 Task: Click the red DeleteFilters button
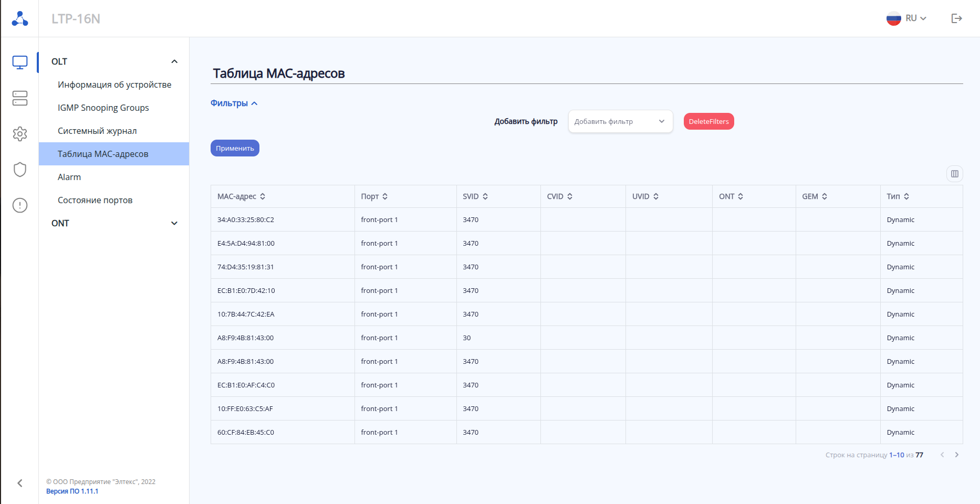tap(708, 121)
